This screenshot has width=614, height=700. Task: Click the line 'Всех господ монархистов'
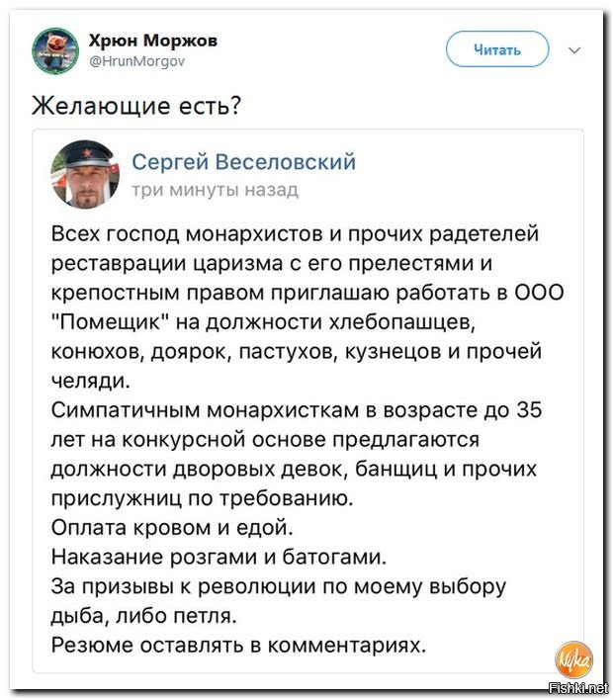[x=296, y=234]
